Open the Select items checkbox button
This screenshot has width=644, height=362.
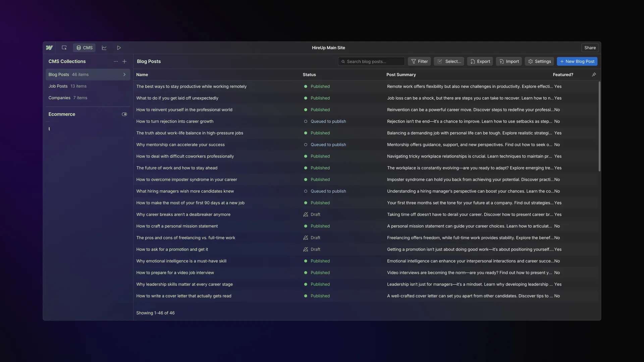click(449, 61)
